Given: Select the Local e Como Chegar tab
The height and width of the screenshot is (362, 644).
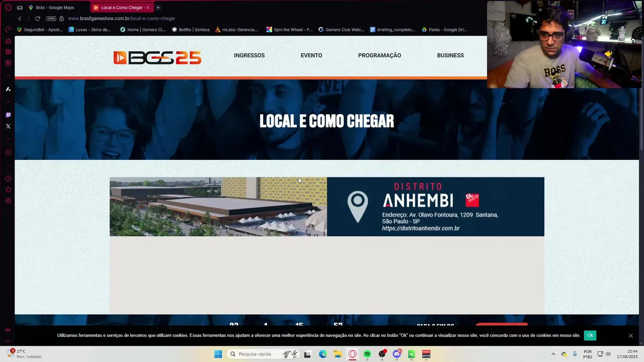Looking at the screenshot, I should tap(122, 8).
